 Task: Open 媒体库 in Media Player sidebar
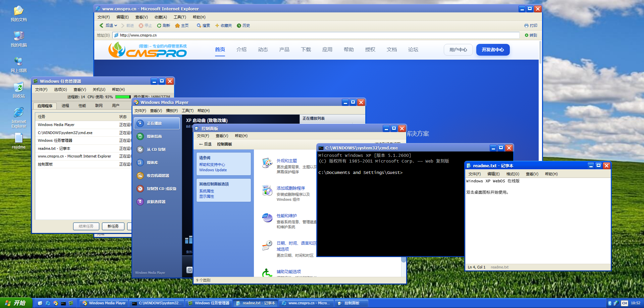pos(157,163)
